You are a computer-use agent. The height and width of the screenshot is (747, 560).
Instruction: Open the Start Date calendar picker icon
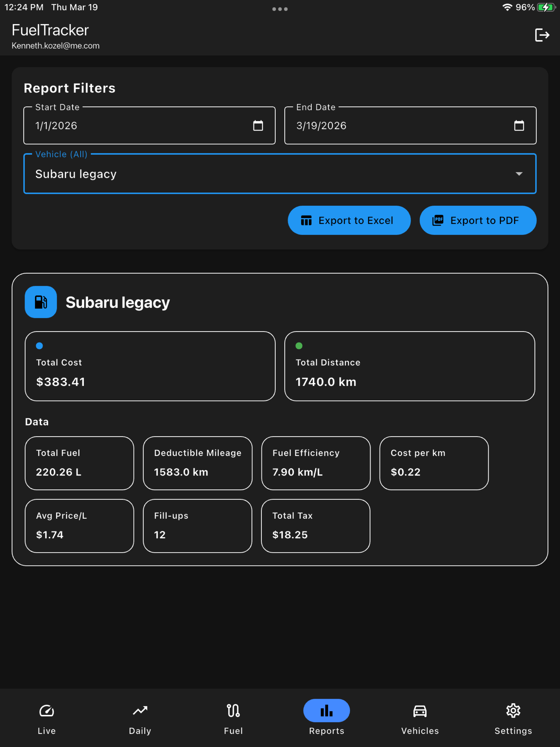[x=258, y=126]
